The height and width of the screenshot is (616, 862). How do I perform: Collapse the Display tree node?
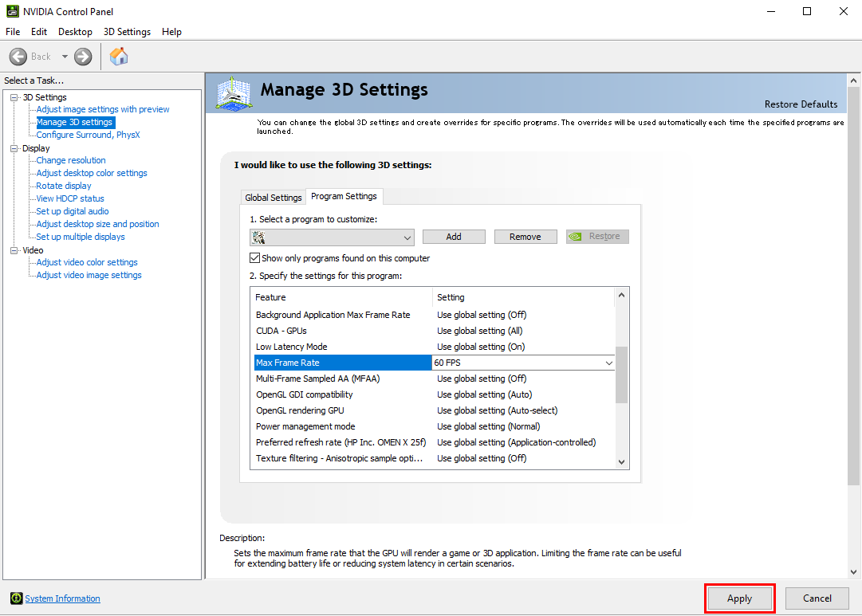(x=14, y=148)
